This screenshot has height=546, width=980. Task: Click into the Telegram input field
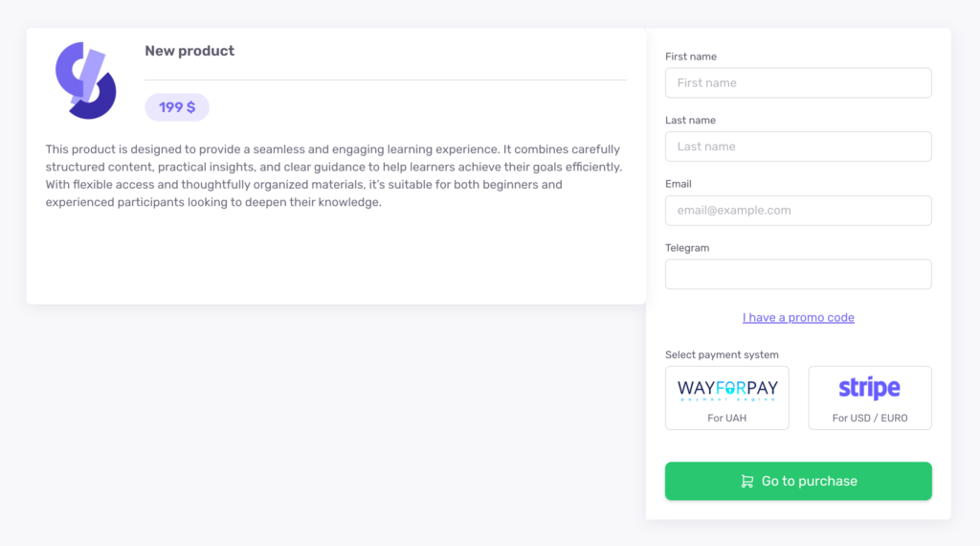pos(798,274)
